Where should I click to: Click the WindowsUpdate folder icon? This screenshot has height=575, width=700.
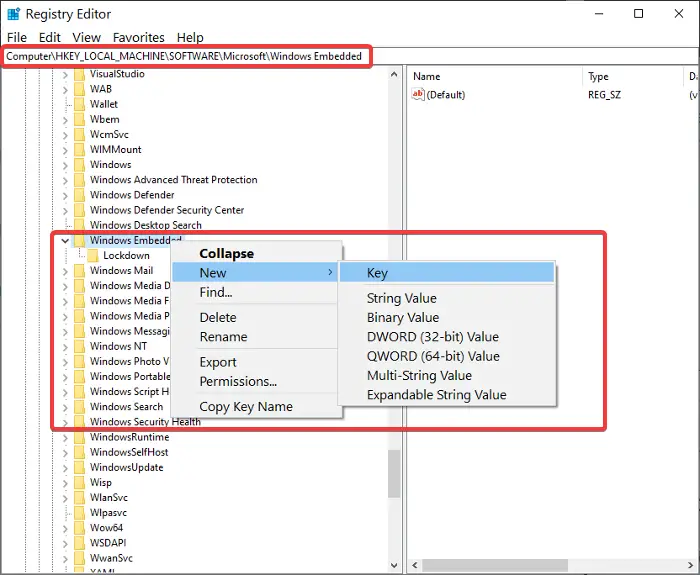[79, 467]
